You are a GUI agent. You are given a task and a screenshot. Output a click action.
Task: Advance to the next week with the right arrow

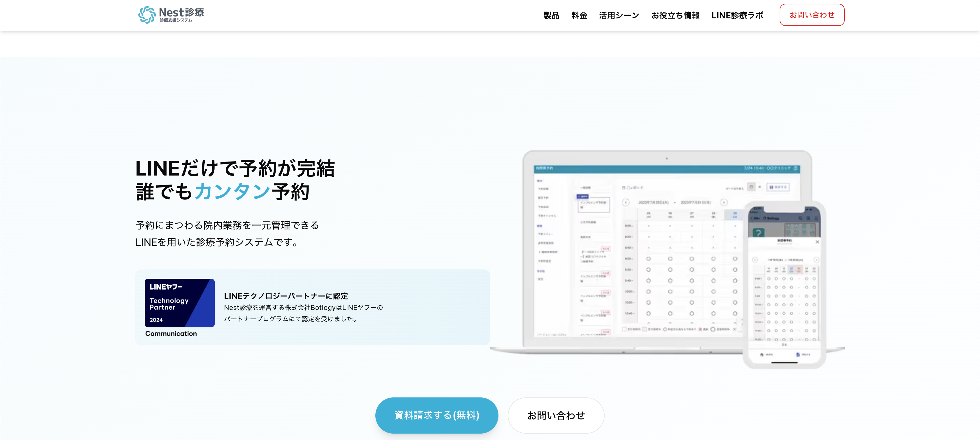(724, 202)
